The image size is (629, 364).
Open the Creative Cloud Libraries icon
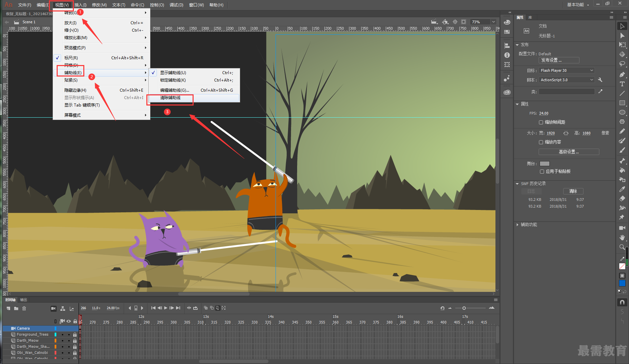pos(507,92)
